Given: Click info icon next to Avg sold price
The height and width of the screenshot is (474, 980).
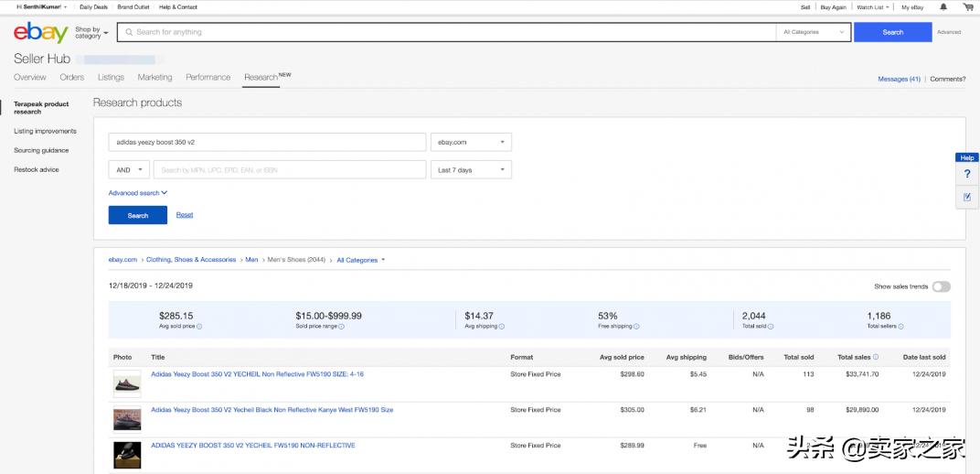Looking at the screenshot, I should (x=199, y=327).
